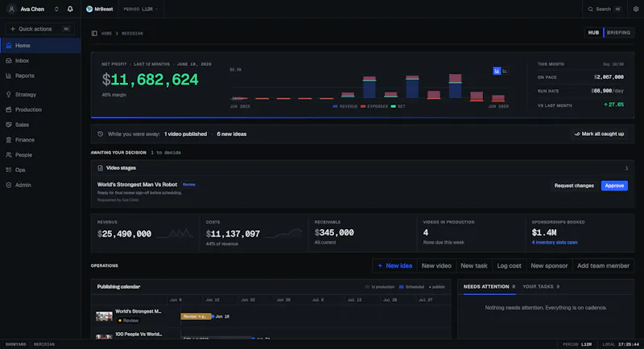Click the New video button
This screenshot has height=349, width=644.
(x=436, y=265)
